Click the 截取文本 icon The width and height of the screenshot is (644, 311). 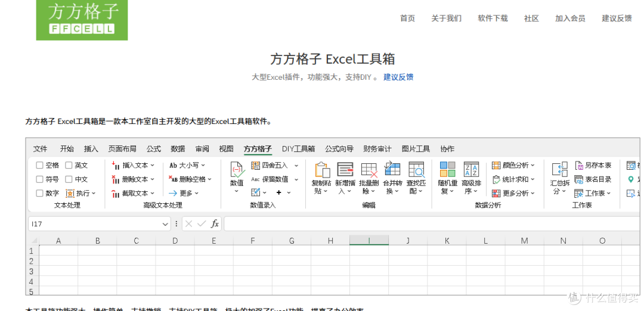116,193
